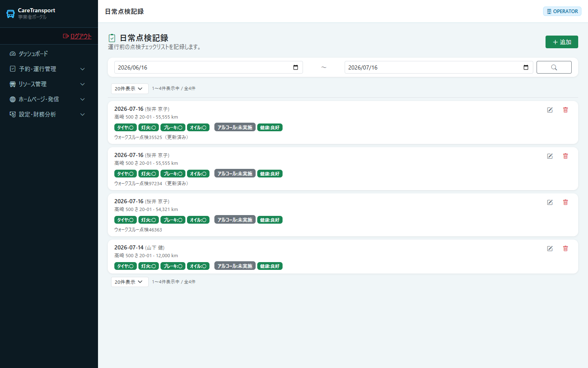Viewport: 588px width, 368px height.
Task: Delete the ウォークスルー点検97234 record
Action: tap(566, 156)
